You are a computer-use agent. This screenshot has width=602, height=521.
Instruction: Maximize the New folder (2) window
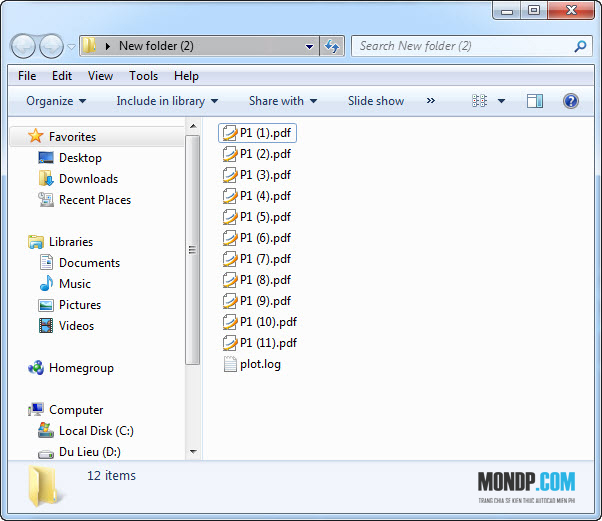[534, 10]
